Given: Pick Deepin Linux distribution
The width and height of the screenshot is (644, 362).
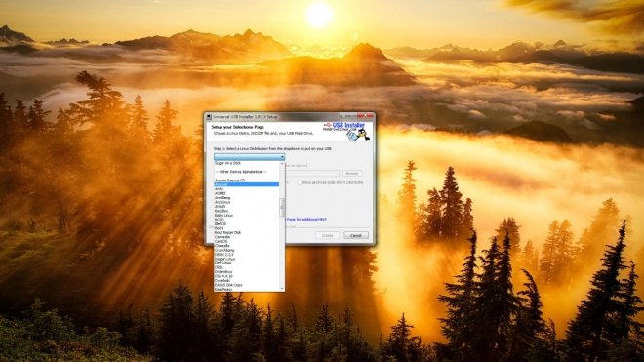Looking at the screenshot, I should click(x=224, y=259).
